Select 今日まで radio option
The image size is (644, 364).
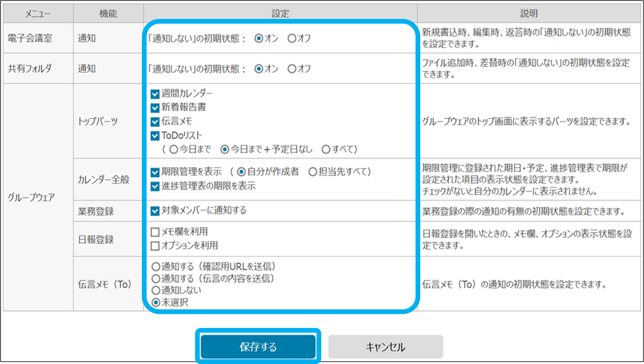click(x=174, y=149)
